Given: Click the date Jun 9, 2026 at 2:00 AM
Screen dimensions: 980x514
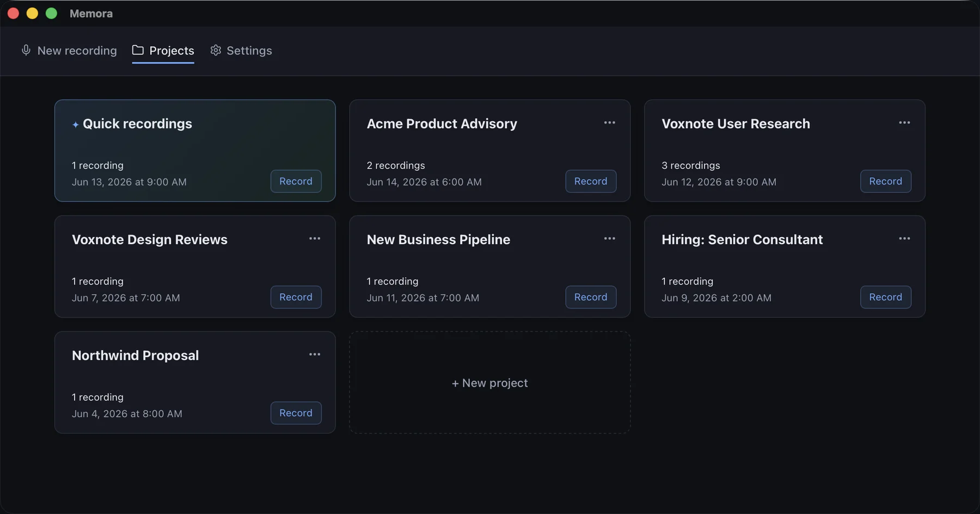Looking at the screenshot, I should coord(716,298).
